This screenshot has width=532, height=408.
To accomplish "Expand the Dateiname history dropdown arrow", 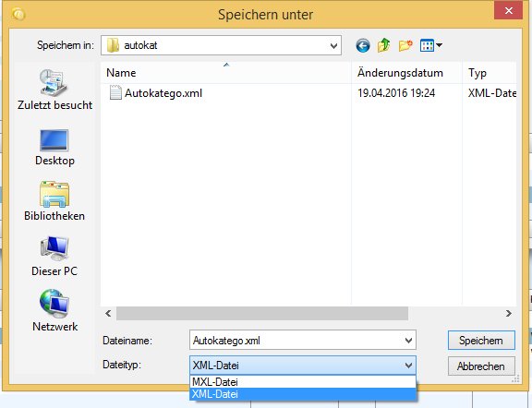I will point(408,341).
